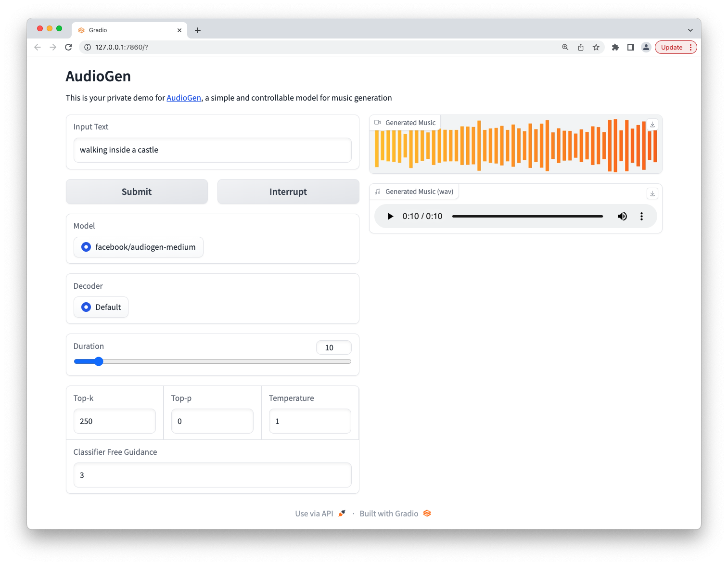Image resolution: width=728 pixels, height=565 pixels.
Task: View site information icon
Action: (x=88, y=47)
